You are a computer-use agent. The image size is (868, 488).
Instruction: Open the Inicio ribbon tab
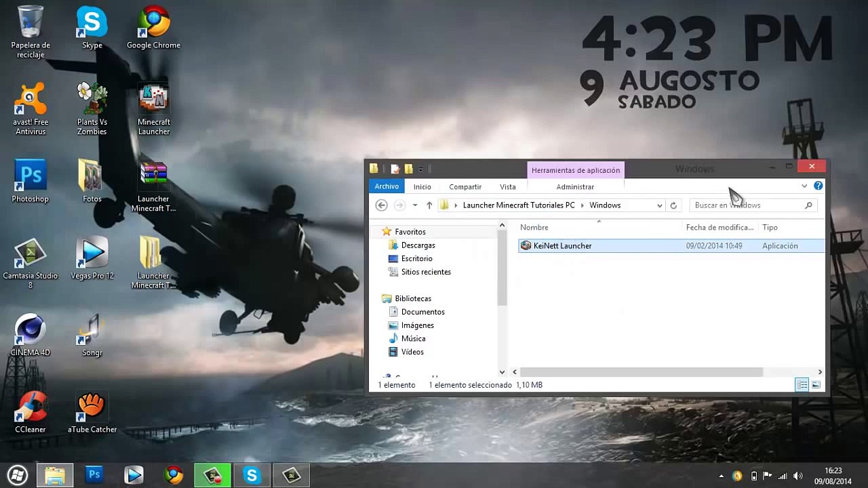click(422, 187)
